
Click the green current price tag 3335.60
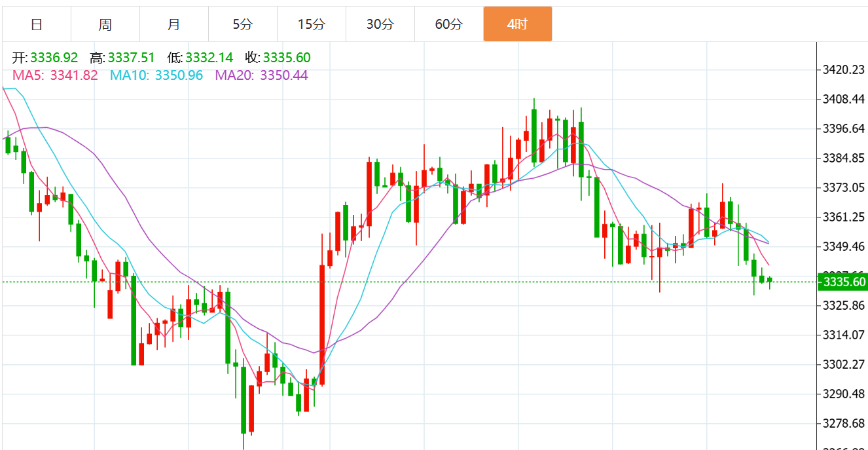pyautogui.click(x=844, y=282)
